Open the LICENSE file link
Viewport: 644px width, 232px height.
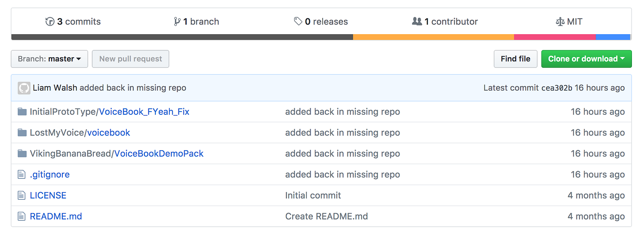click(x=48, y=195)
